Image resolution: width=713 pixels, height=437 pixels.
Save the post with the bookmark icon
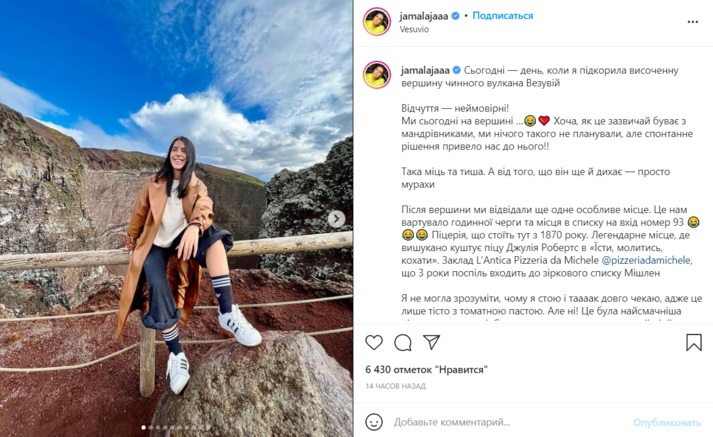(694, 342)
